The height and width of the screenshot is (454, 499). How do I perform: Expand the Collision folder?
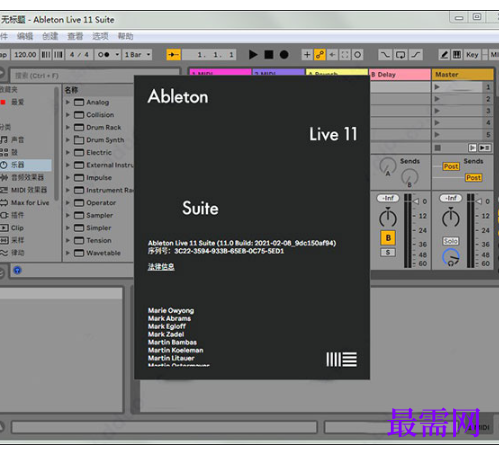[68, 115]
